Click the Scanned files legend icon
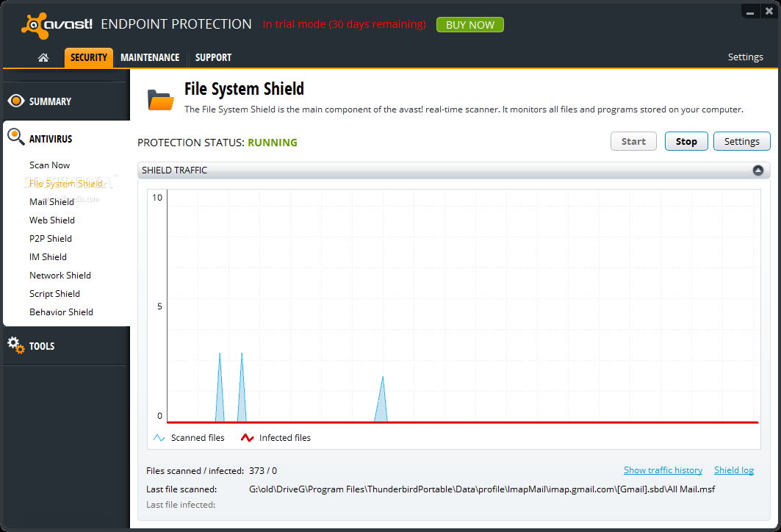781x532 pixels. [159, 438]
